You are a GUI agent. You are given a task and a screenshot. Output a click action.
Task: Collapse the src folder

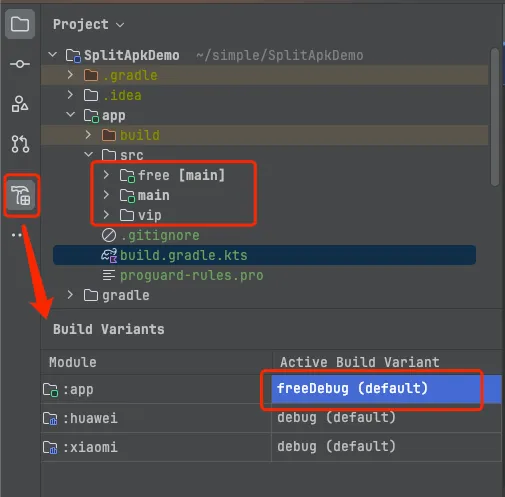pyautogui.click(x=88, y=155)
